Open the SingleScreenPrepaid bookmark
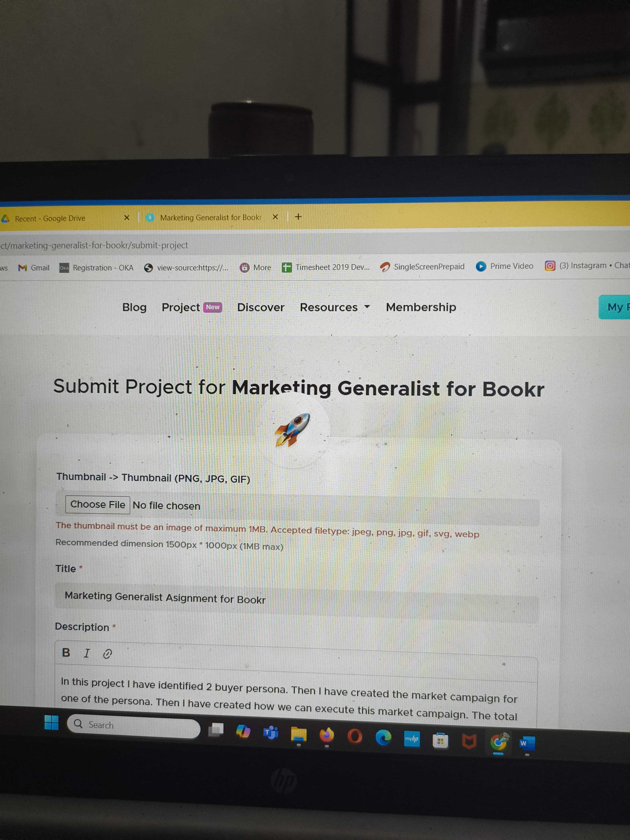Viewport: 630px width, 840px height. tap(422, 267)
